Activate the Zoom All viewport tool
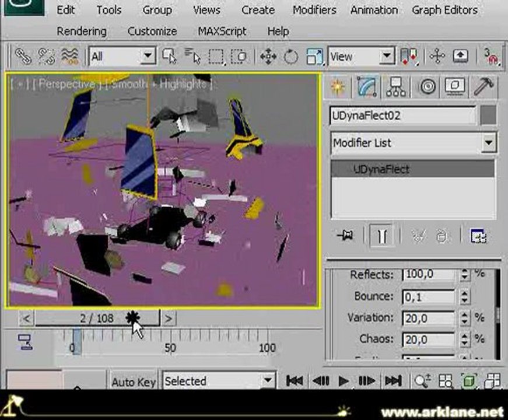 tap(446, 381)
